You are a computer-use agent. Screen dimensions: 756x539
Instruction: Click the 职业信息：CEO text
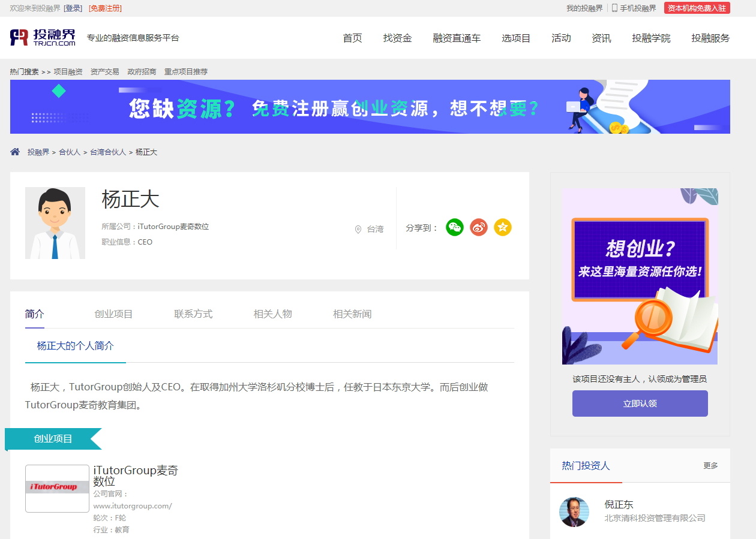(x=127, y=242)
